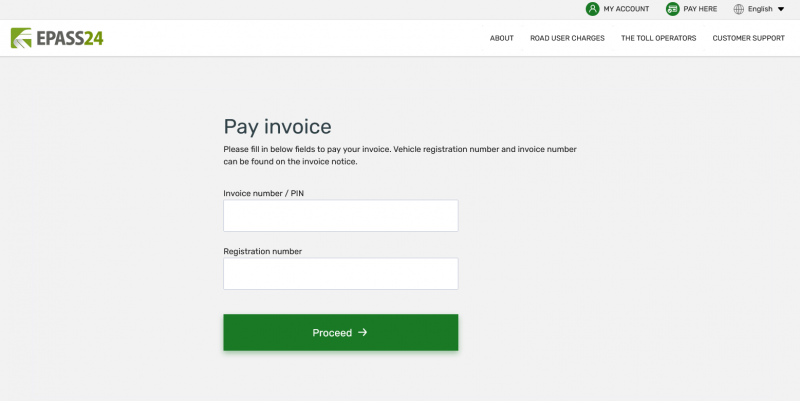The height and width of the screenshot is (401, 800).
Task: Focus the Registration number input field
Action: point(340,274)
